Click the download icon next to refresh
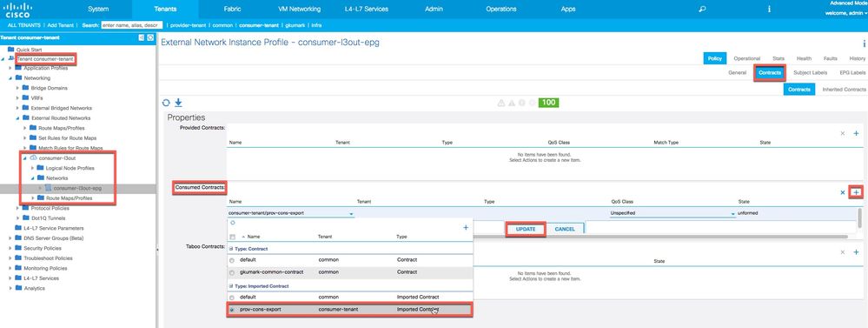The image size is (868, 328). coord(178,103)
